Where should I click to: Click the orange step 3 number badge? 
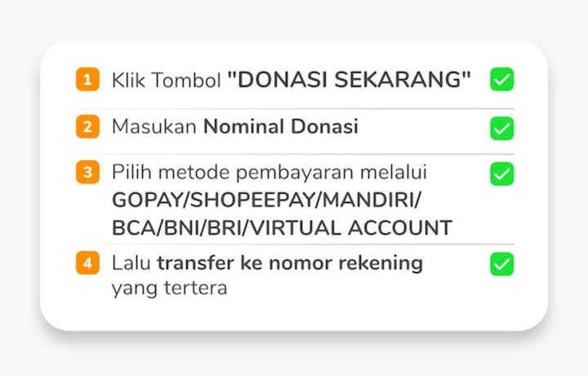pyautogui.click(x=87, y=172)
